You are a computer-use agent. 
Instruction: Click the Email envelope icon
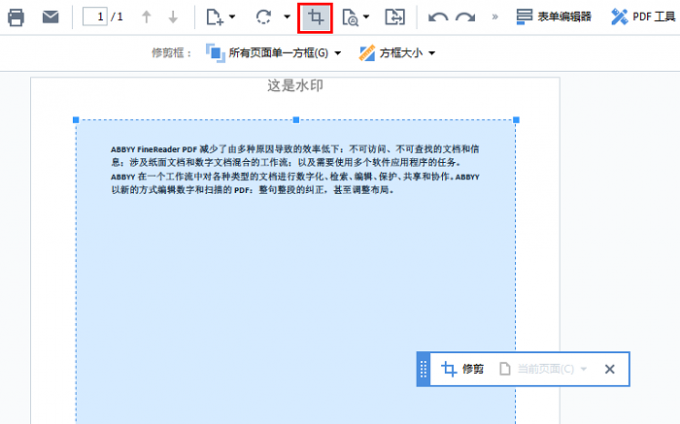click(50, 17)
